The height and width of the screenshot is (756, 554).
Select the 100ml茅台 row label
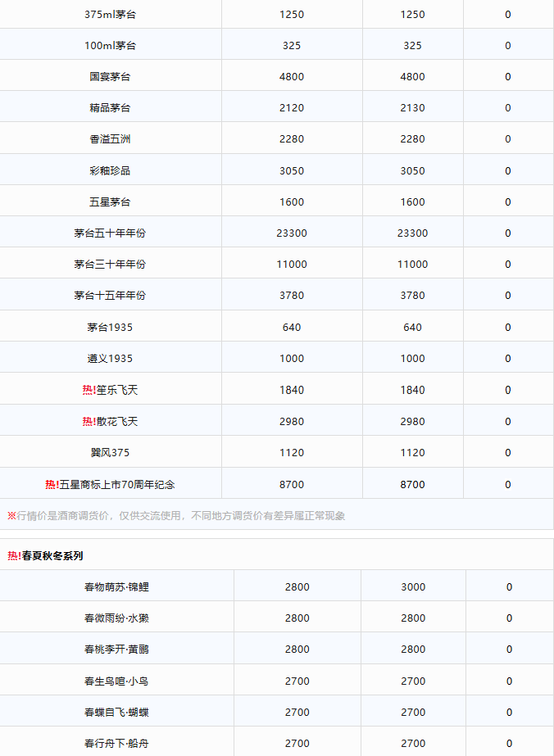coord(110,46)
